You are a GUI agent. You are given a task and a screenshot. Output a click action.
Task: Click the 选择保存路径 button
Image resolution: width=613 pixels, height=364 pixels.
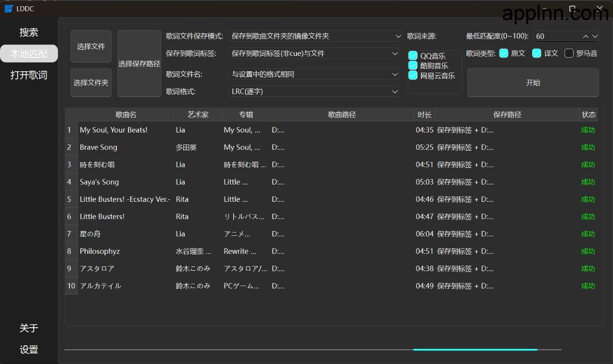[139, 64]
